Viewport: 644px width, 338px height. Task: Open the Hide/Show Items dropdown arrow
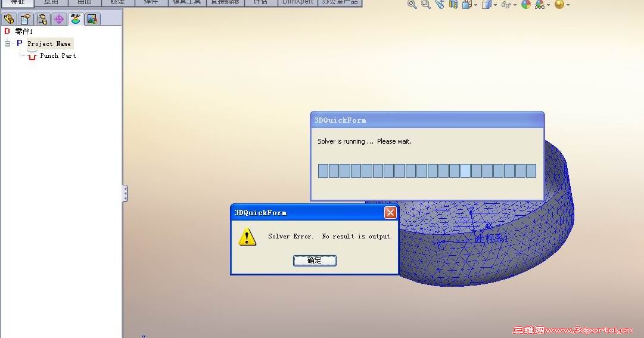(515, 5)
